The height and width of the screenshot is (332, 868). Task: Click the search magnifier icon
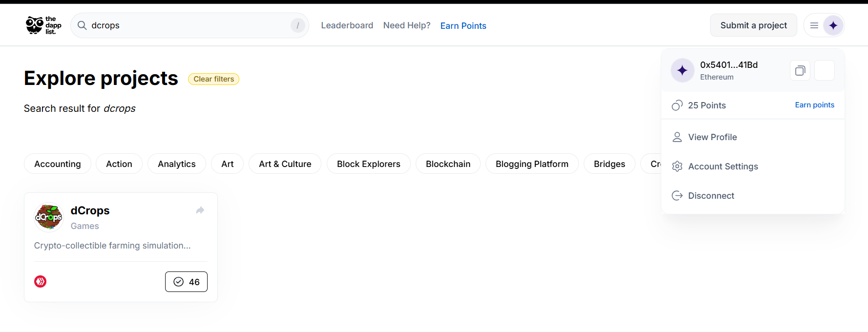pos(82,25)
